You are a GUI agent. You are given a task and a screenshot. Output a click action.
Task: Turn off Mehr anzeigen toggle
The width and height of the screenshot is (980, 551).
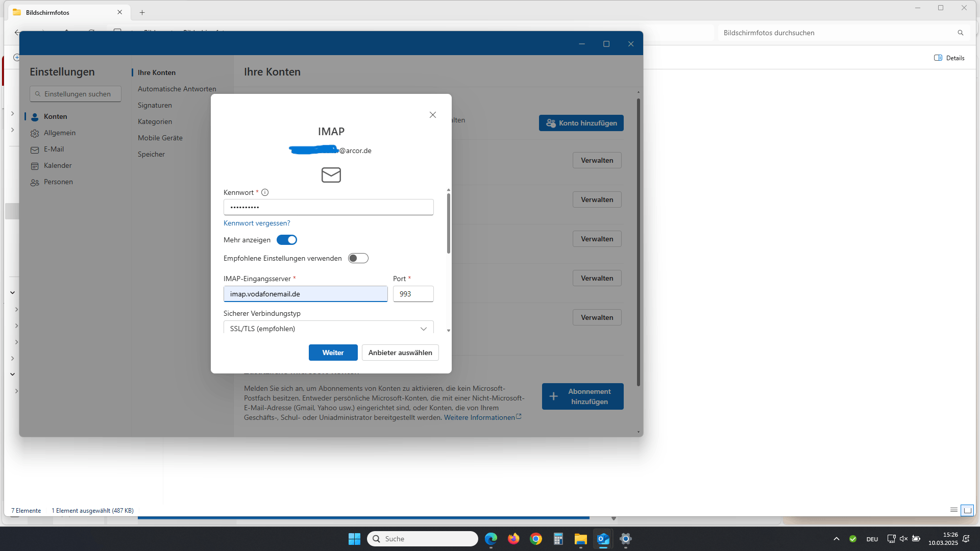(287, 240)
